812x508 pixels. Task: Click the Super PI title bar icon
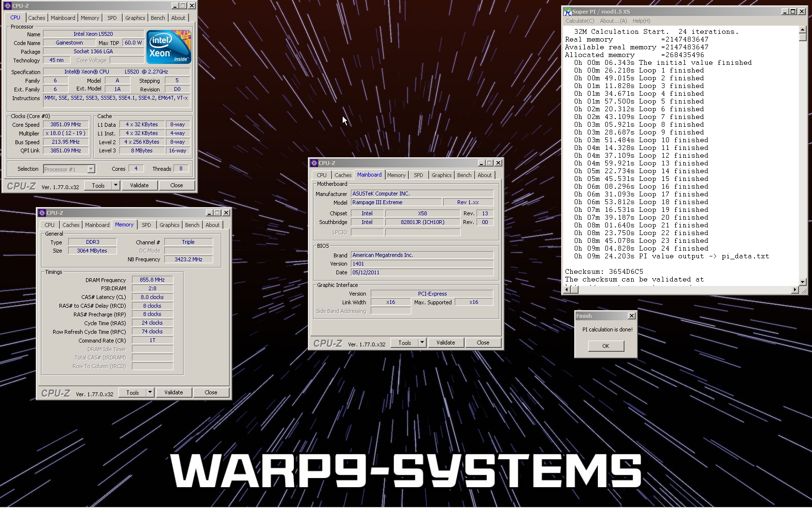click(x=568, y=12)
